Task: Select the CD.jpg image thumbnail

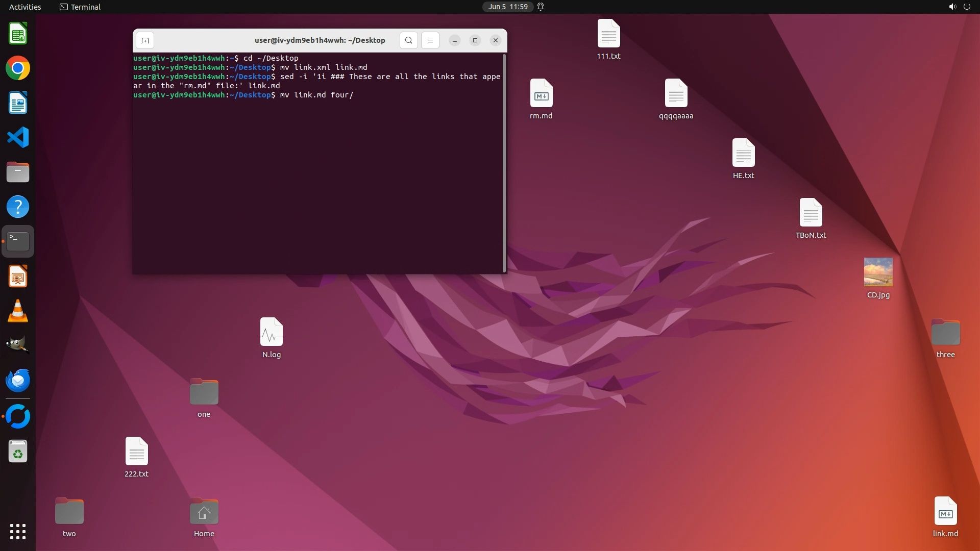Action: 878,272
